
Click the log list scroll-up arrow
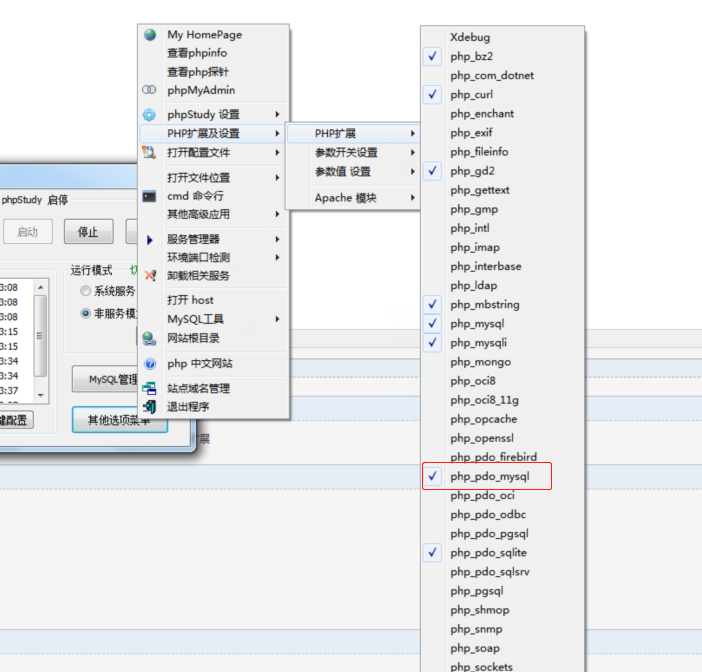(x=41, y=287)
